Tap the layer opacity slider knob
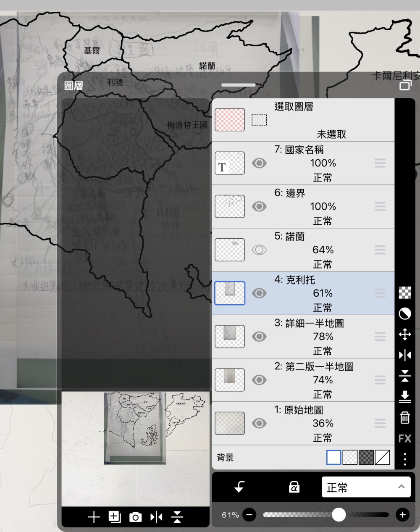The height and width of the screenshot is (532, 420). click(339, 515)
